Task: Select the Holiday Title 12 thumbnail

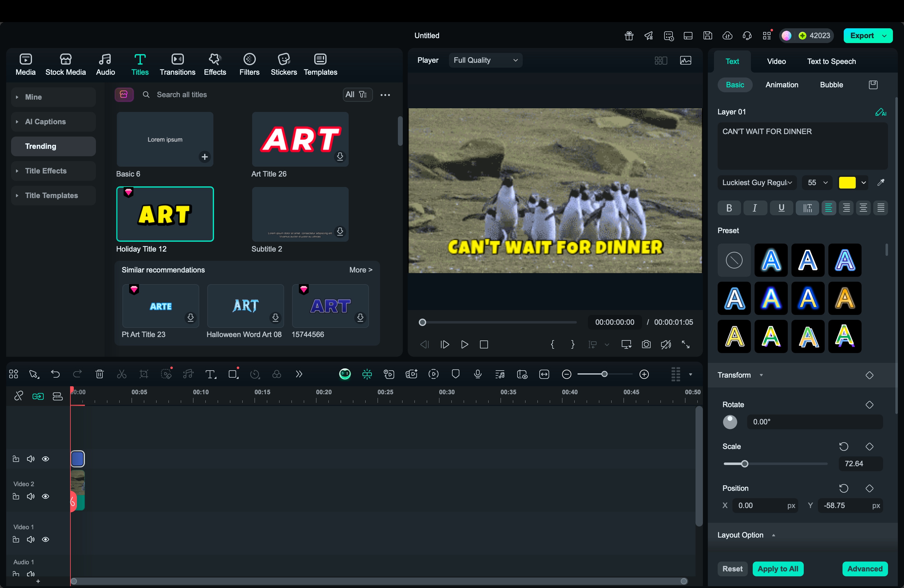Action: (x=165, y=214)
